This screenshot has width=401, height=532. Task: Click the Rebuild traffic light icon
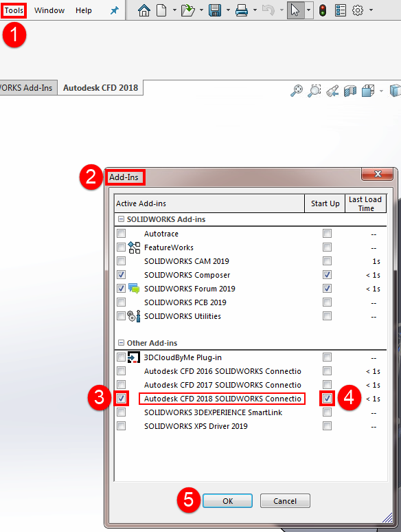(323, 10)
